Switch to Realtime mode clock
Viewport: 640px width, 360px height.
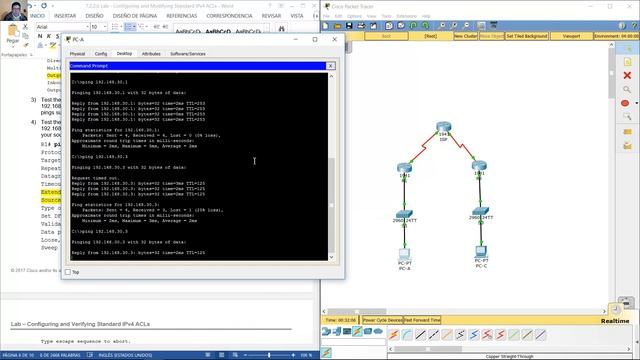pyautogui.click(x=615, y=309)
